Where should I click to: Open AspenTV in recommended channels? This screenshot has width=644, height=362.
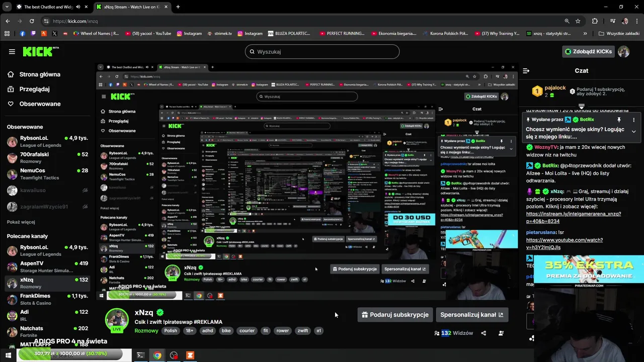click(x=47, y=266)
